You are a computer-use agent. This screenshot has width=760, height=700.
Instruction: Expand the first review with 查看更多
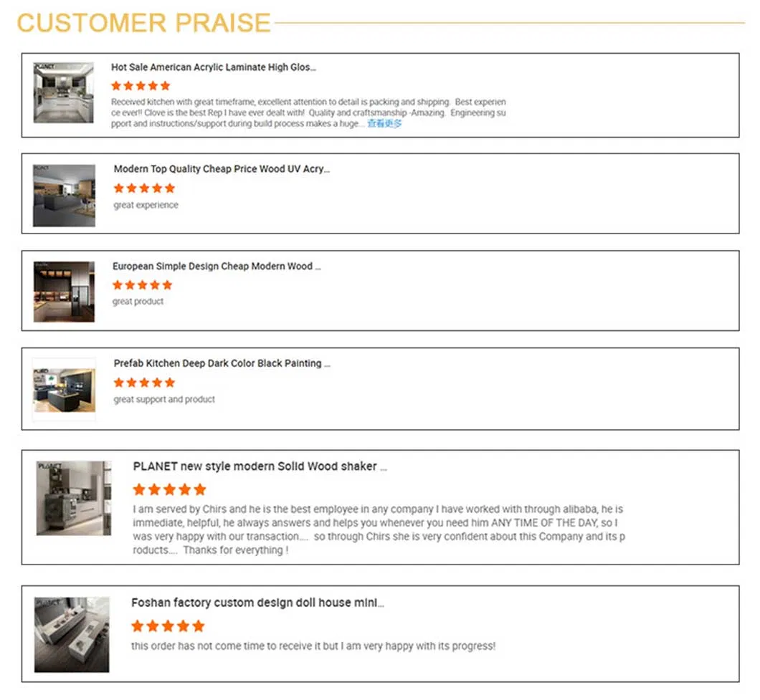384,124
